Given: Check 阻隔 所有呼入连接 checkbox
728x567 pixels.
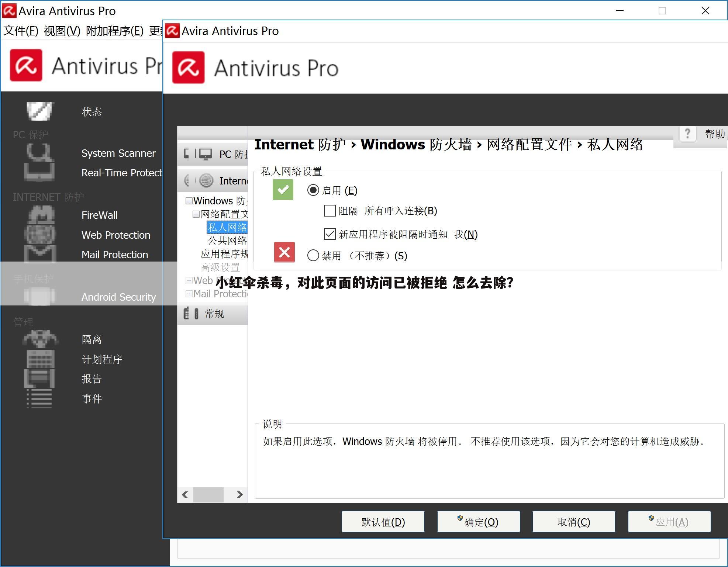Looking at the screenshot, I should coord(330,211).
